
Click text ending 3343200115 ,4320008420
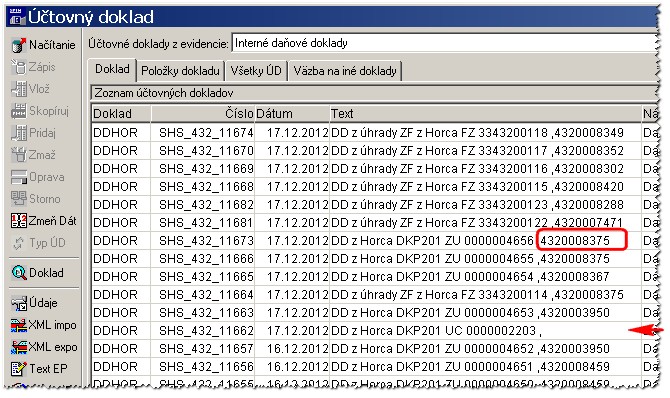pos(477,187)
